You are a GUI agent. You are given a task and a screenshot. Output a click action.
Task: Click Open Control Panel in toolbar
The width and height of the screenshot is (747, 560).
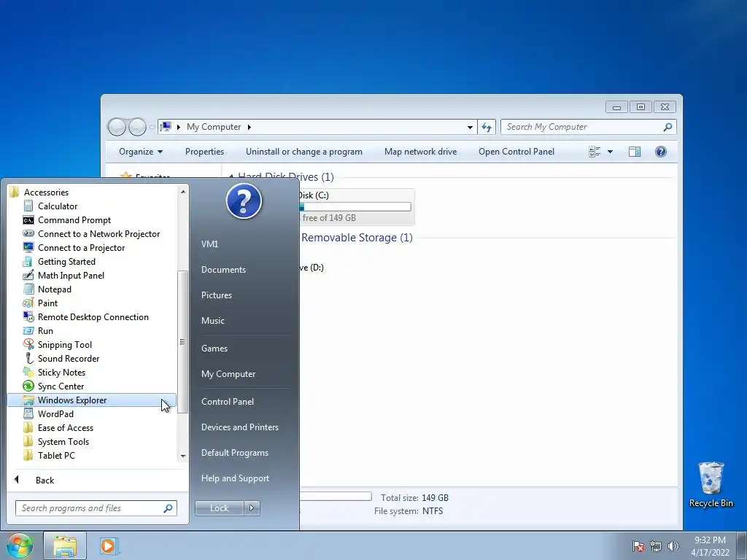516,152
